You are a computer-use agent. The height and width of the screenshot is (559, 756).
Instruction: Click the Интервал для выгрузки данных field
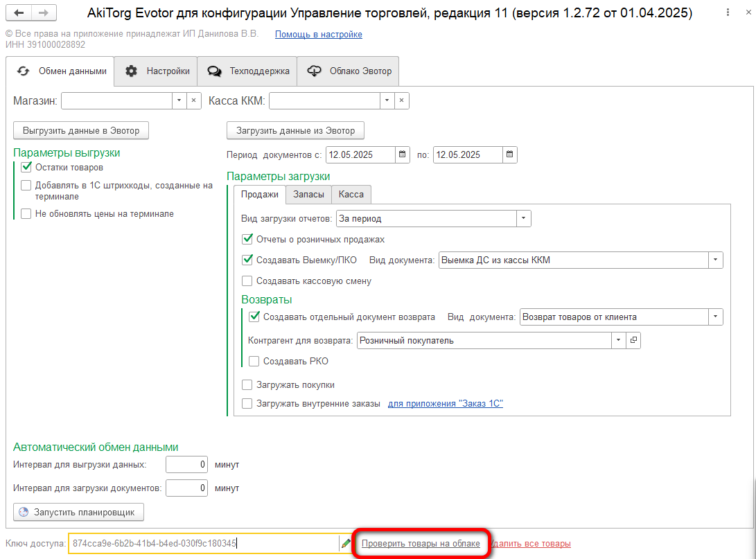click(x=186, y=465)
